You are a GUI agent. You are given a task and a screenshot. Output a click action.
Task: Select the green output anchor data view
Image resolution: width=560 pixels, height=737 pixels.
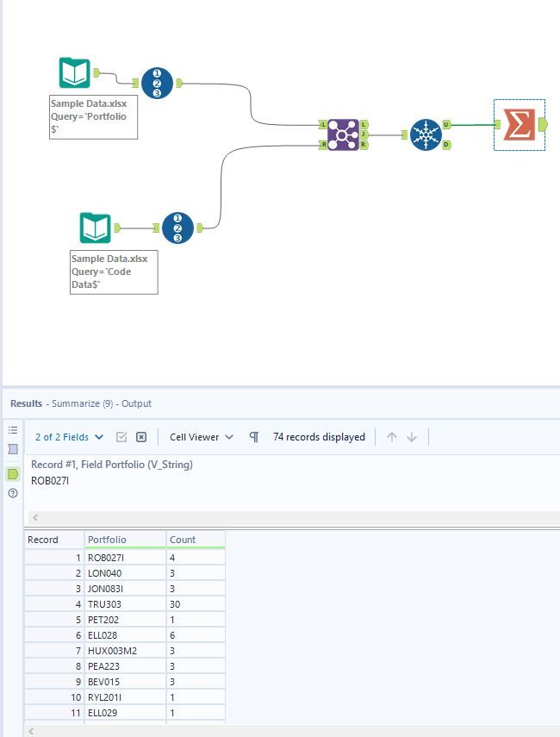13,474
